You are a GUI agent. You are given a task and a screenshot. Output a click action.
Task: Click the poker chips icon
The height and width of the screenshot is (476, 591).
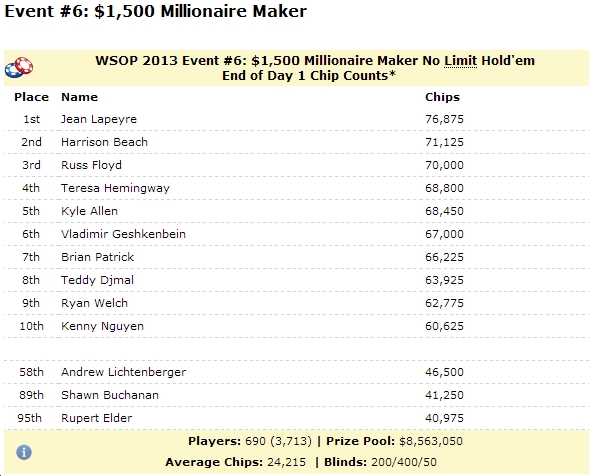point(19,67)
